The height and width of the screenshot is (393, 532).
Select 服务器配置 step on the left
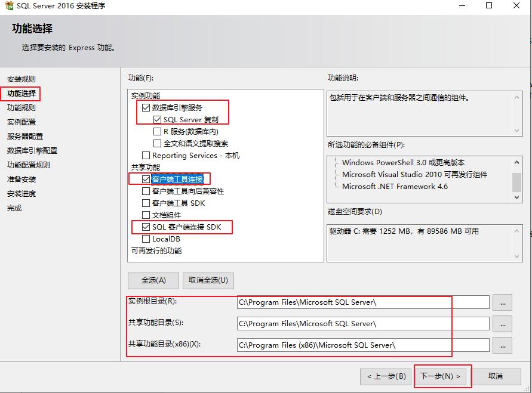[x=25, y=135]
